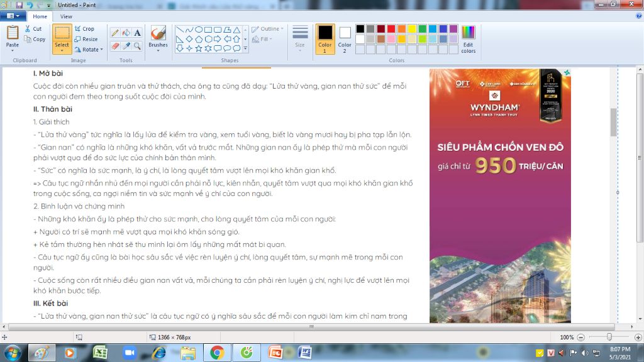Open the Rotate dropdown
This screenshot has width=644, height=362.
pos(89,49)
